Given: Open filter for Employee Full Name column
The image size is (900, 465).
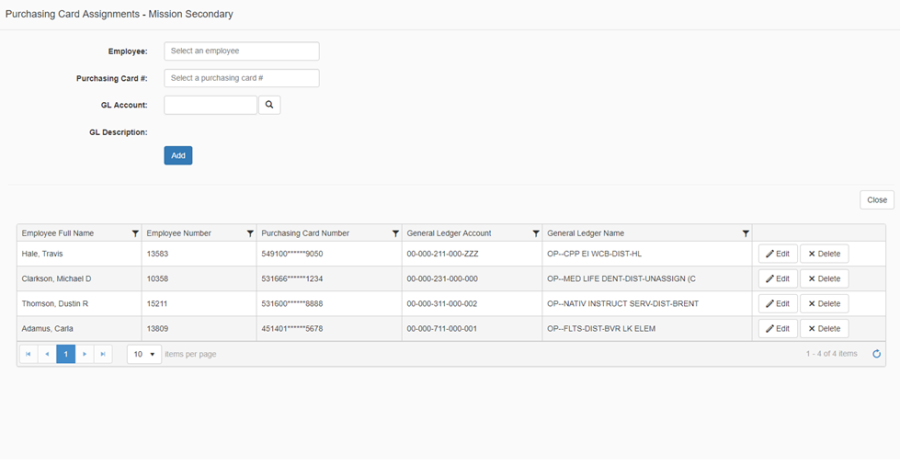Looking at the screenshot, I should pyautogui.click(x=135, y=233).
